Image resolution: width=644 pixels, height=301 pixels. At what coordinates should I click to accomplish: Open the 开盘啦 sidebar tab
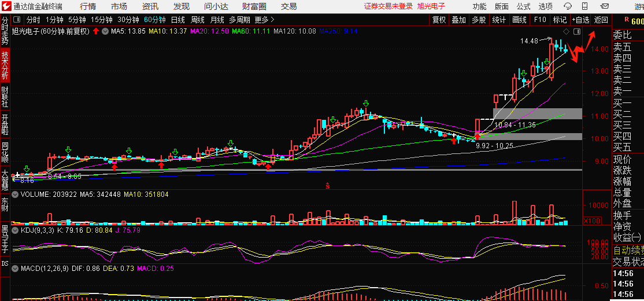[5, 124]
